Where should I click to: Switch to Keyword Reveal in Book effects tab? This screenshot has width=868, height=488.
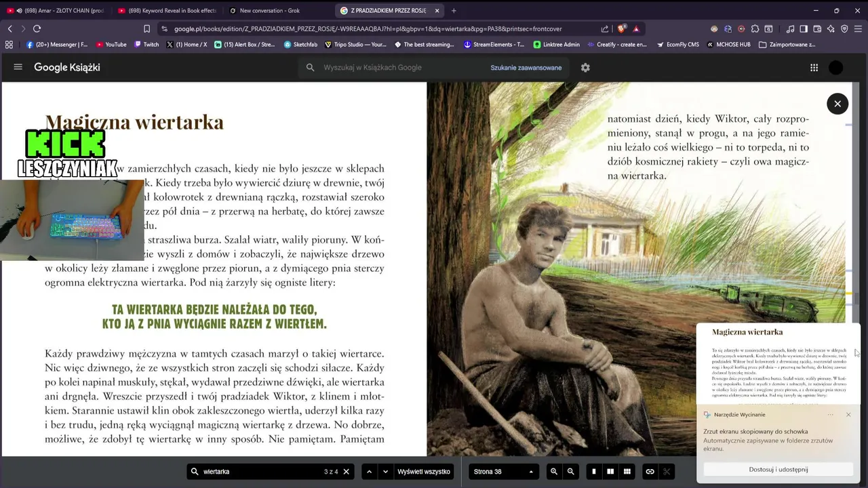(x=167, y=10)
